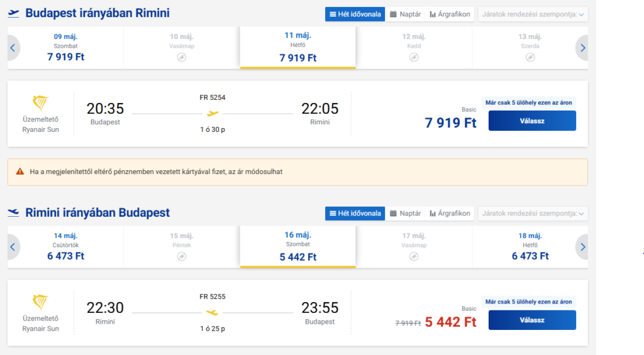This screenshot has height=355, width=644.
Task: Click the Ryanair harp logo on the Rimini–Budapest flight
Action: pos(40,303)
